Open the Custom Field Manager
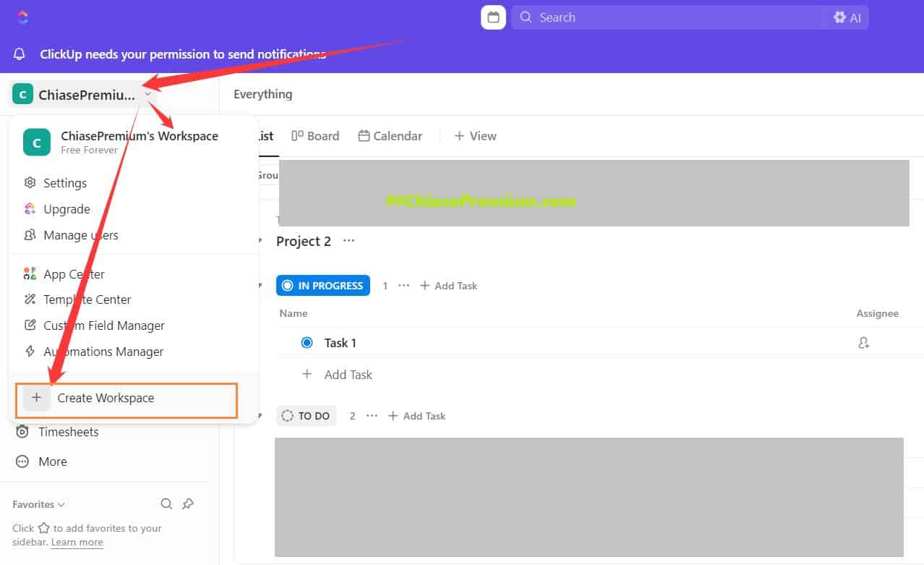This screenshot has height=565, width=924. [103, 325]
